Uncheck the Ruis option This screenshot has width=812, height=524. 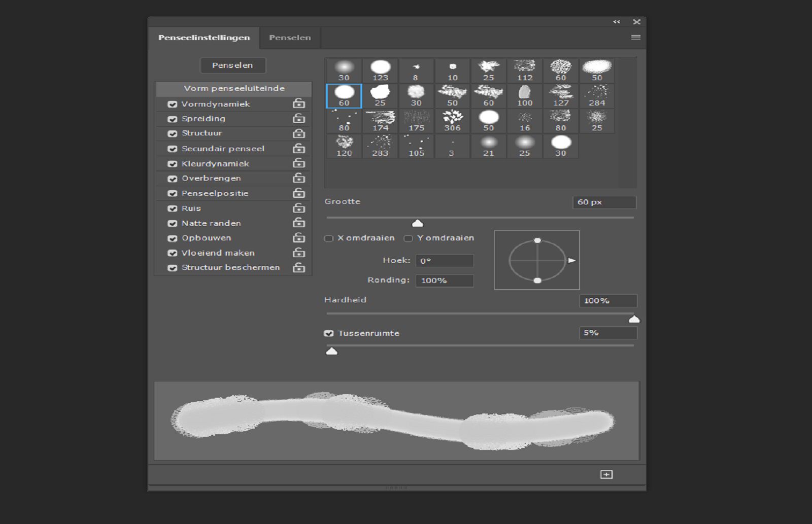(x=173, y=208)
